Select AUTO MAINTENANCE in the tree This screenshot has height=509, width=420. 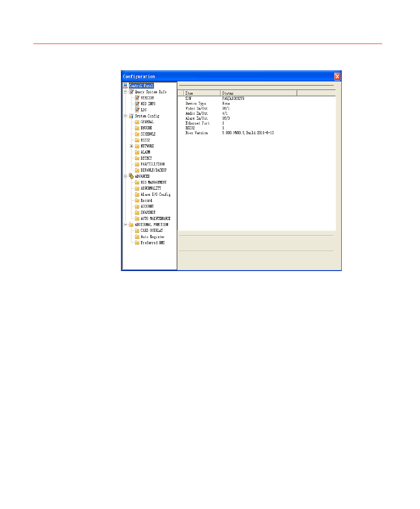(155, 219)
